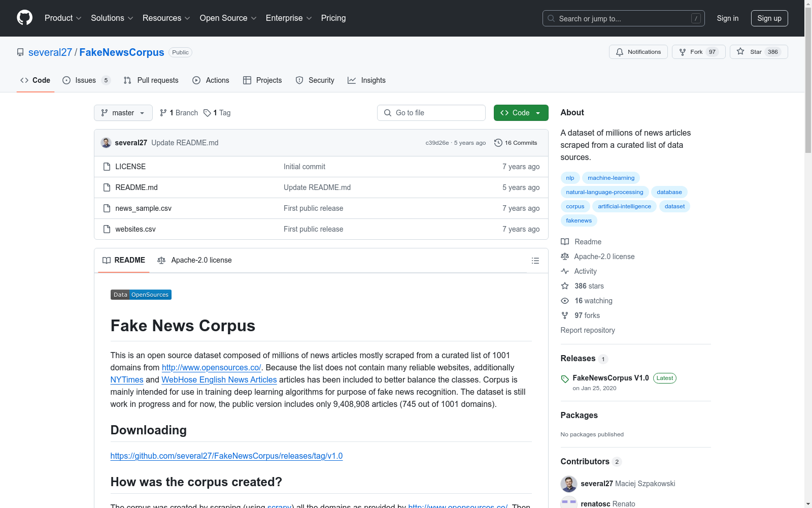Open the Update README.md commit message in header
Screen dimensions: 812x508
click(185, 143)
